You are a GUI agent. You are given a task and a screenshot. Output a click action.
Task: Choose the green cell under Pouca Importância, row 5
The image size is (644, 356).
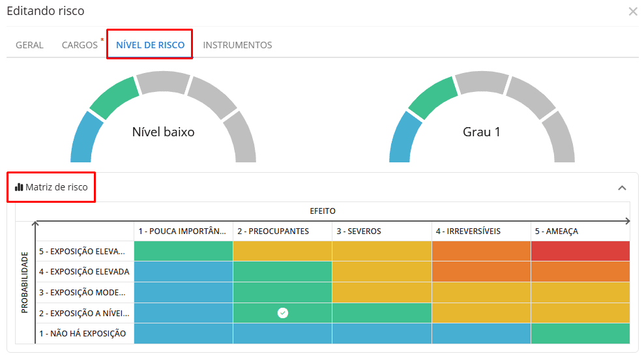[x=183, y=251]
